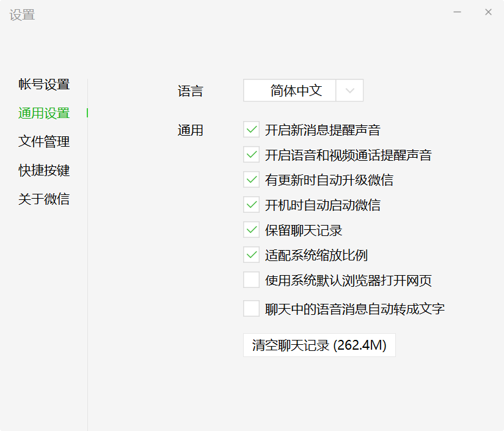This screenshot has height=431, width=504.
Task: Select the 通用设置 section
Action: 44,113
